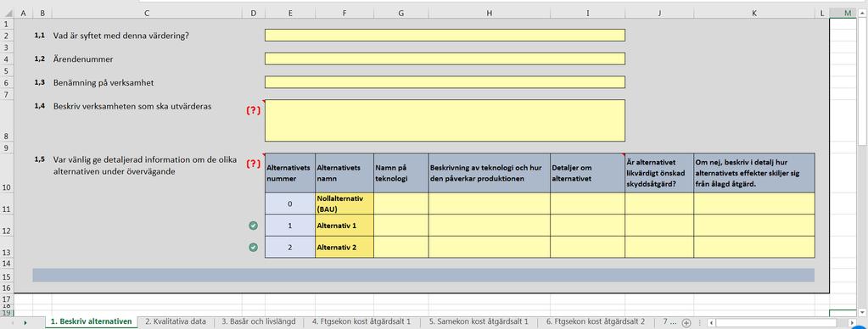
Task: Click the 'Detaljer om alternativet' header cell
Action: coord(587,173)
